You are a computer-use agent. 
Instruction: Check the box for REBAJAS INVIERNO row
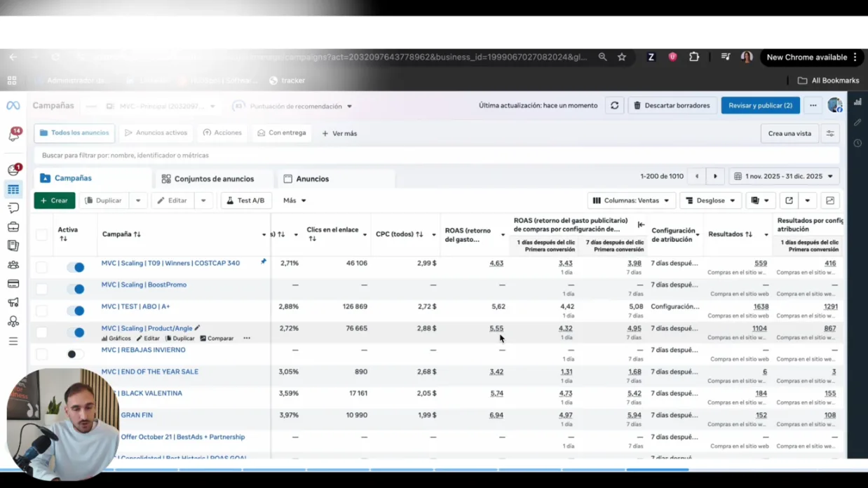point(42,354)
